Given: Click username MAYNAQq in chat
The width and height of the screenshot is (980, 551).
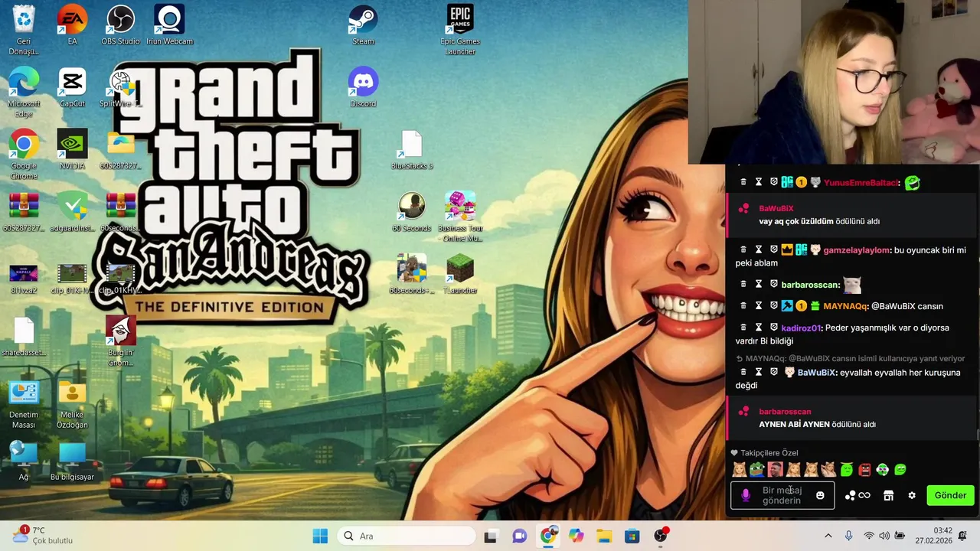Looking at the screenshot, I should [x=845, y=306].
